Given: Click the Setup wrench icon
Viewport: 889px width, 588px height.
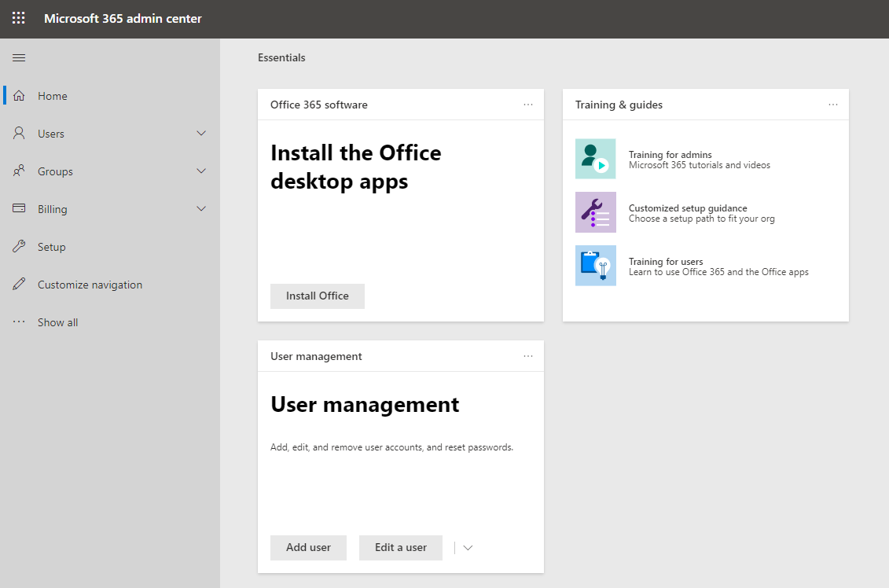Looking at the screenshot, I should point(19,246).
